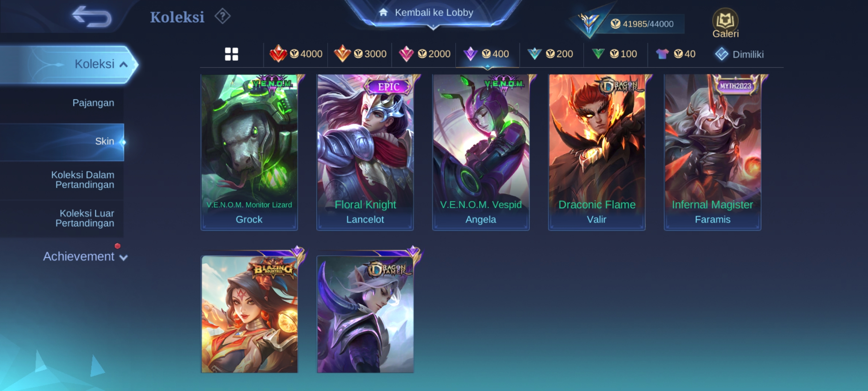
Task: Tap the back arrow icon
Action: click(x=92, y=17)
